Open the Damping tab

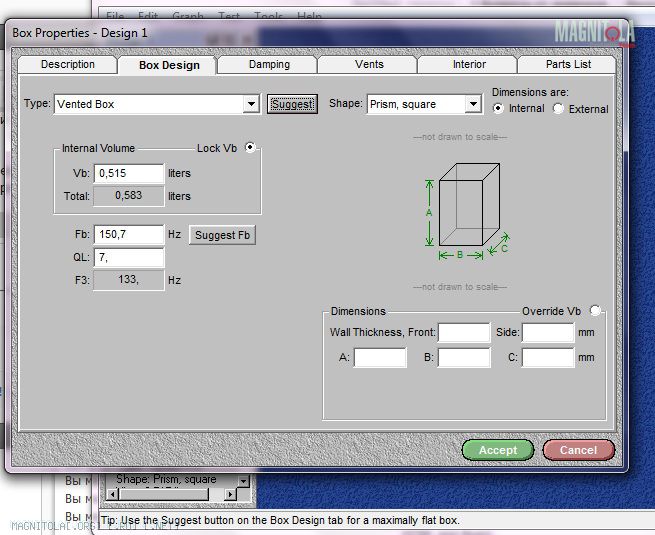[x=268, y=65]
